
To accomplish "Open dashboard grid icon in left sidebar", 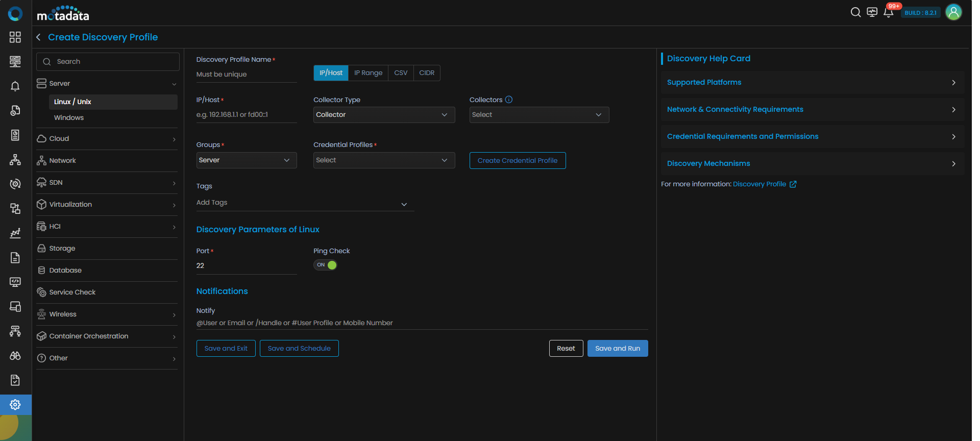I will [x=15, y=37].
